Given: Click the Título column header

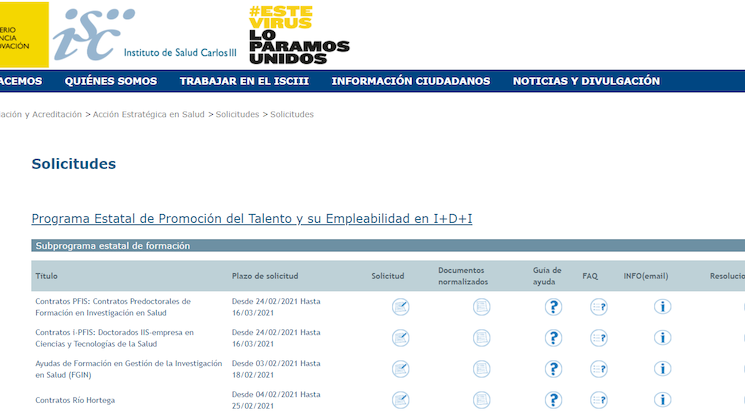Looking at the screenshot, I should 46,276.
